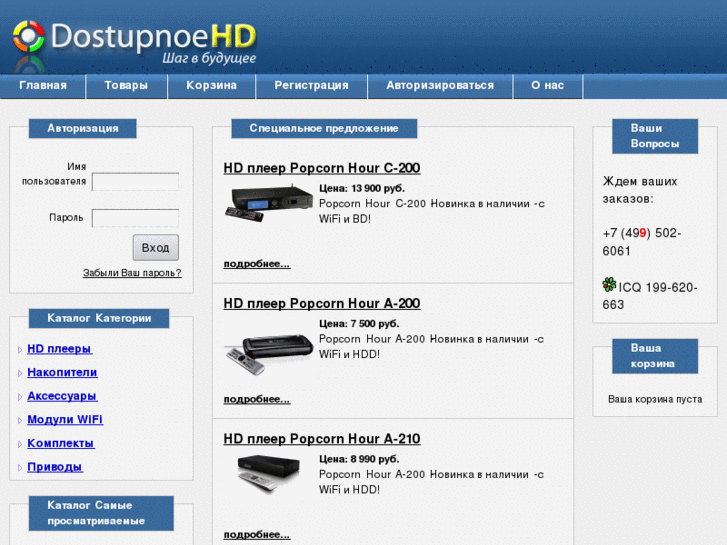Click the arrow bullet beside Накопители

click(x=19, y=373)
